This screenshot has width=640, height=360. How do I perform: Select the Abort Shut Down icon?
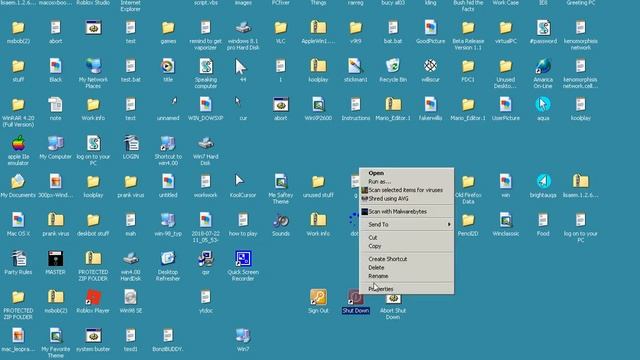pyautogui.click(x=393, y=305)
